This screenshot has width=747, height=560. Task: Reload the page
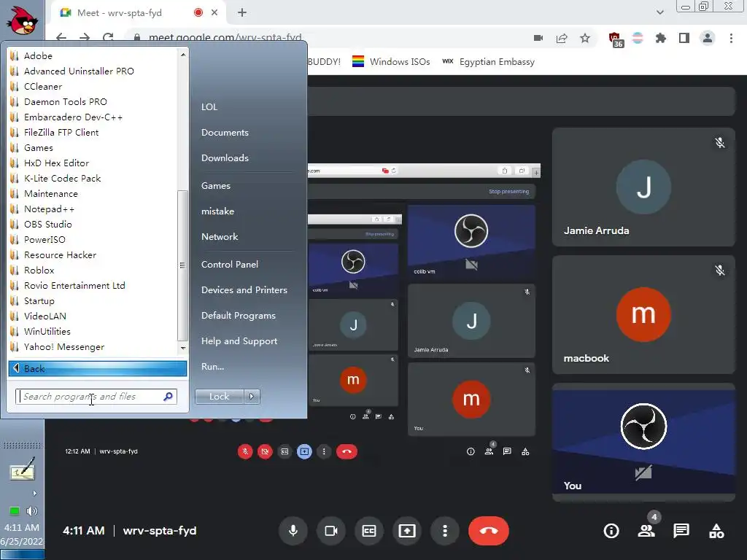pos(109,38)
